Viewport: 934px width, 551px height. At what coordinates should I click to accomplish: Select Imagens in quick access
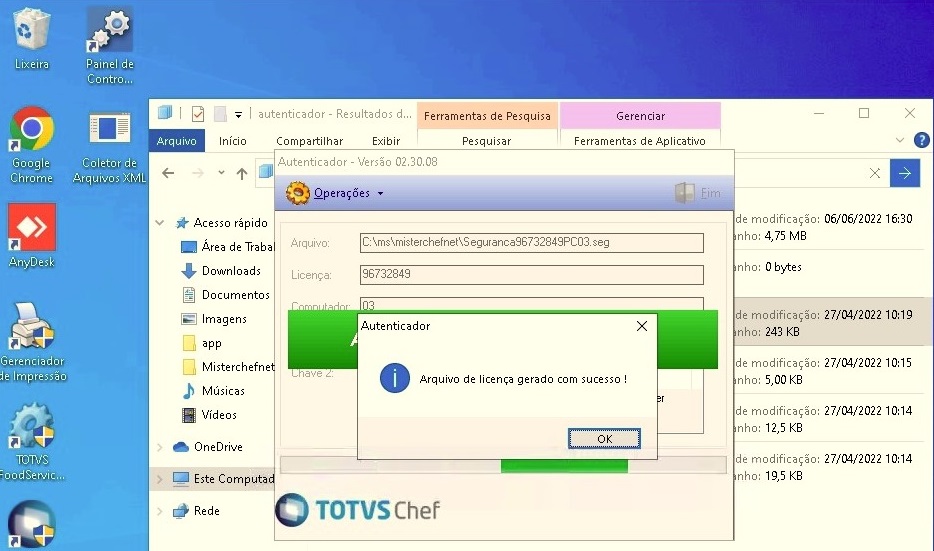click(x=213, y=319)
